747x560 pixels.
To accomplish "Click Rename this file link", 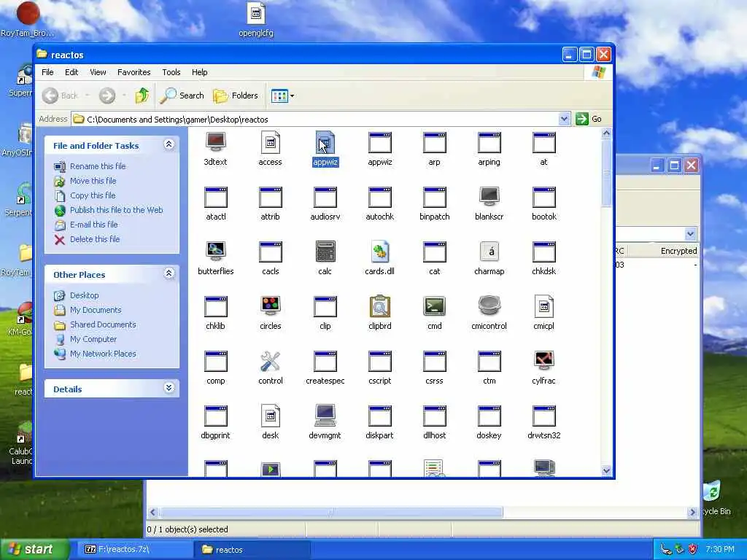I will (98, 166).
